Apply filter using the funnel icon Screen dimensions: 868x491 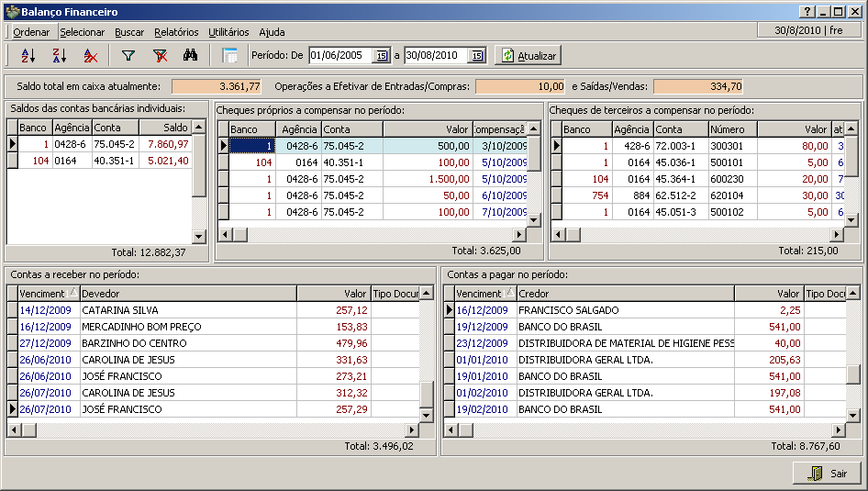pyautogui.click(x=128, y=55)
